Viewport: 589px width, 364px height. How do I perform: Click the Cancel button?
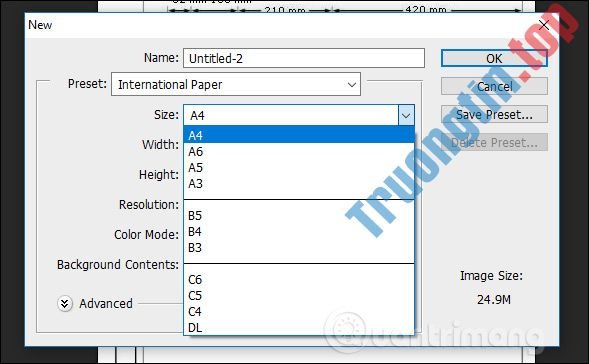click(494, 86)
